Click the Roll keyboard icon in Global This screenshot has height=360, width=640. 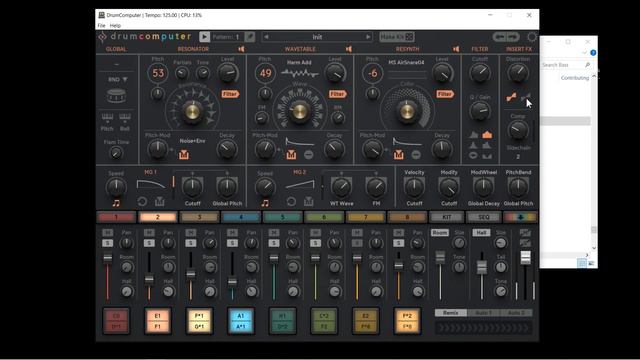pos(125,118)
